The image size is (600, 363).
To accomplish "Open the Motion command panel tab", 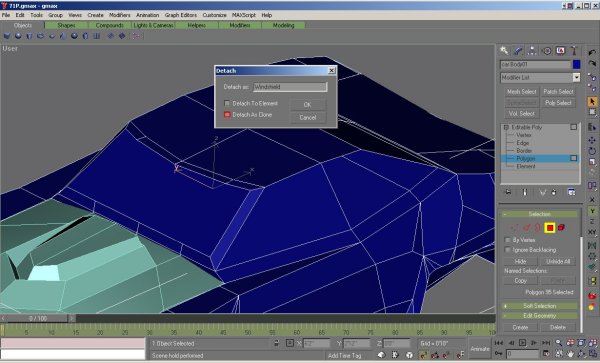I will coord(546,50).
